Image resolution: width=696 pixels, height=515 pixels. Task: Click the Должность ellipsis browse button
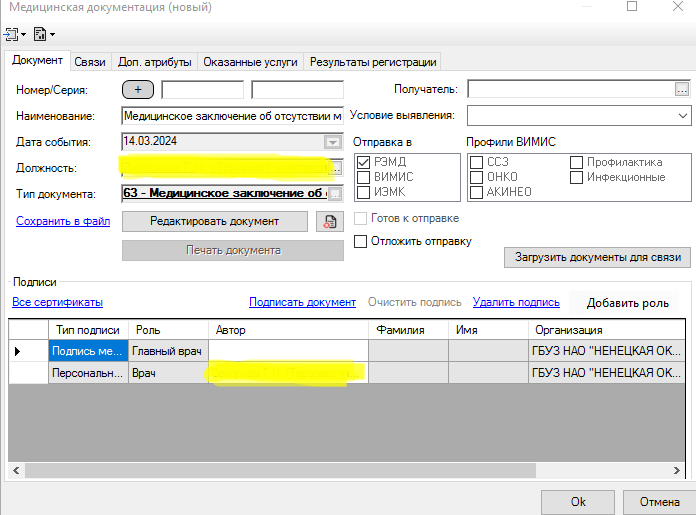pos(336,168)
